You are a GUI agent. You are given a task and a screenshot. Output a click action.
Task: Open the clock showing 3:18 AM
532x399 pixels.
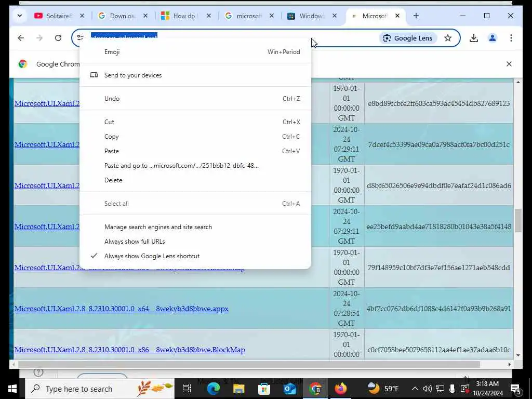pos(487,389)
